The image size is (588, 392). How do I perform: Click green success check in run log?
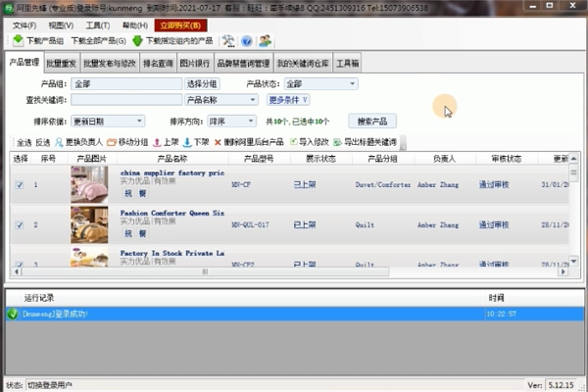[13, 314]
